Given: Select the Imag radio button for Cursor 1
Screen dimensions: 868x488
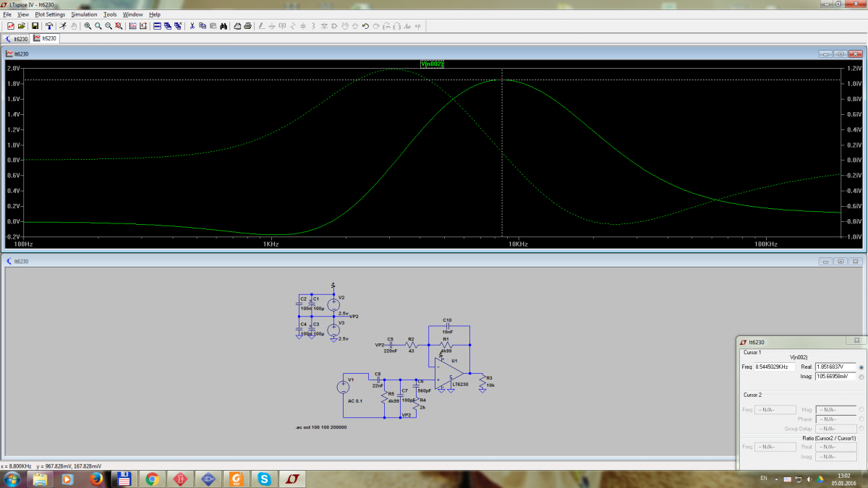Looking at the screenshot, I should 861,377.
